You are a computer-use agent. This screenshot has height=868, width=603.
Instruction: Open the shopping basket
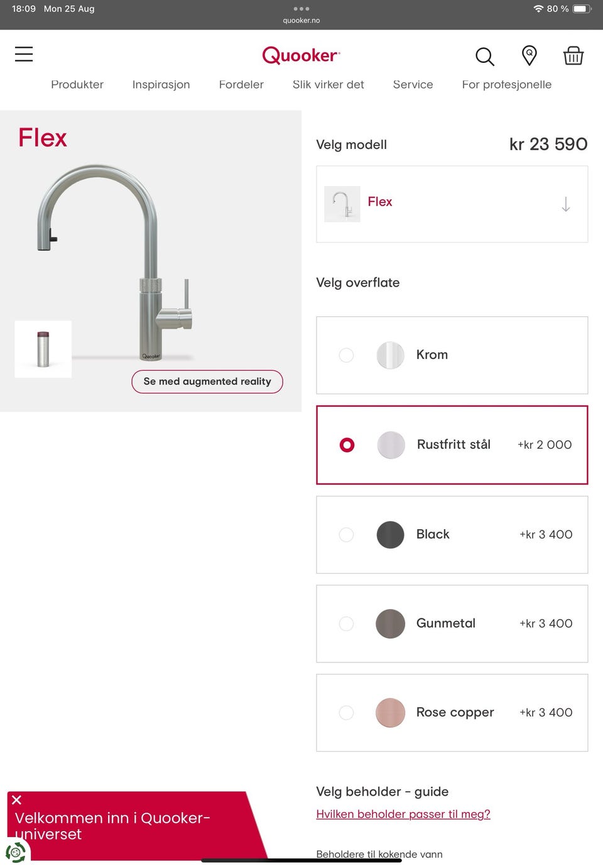pos(573,55)
